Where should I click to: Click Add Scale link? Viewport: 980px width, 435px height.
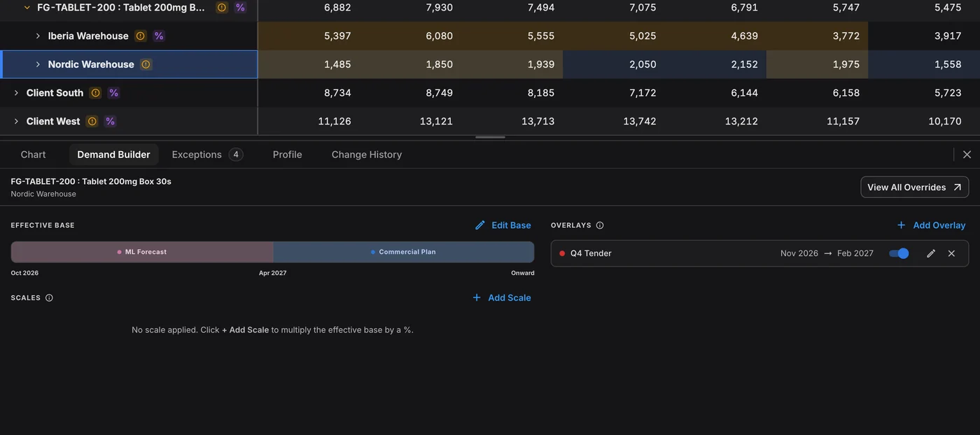pyautogui.click(x=502, y=298)
